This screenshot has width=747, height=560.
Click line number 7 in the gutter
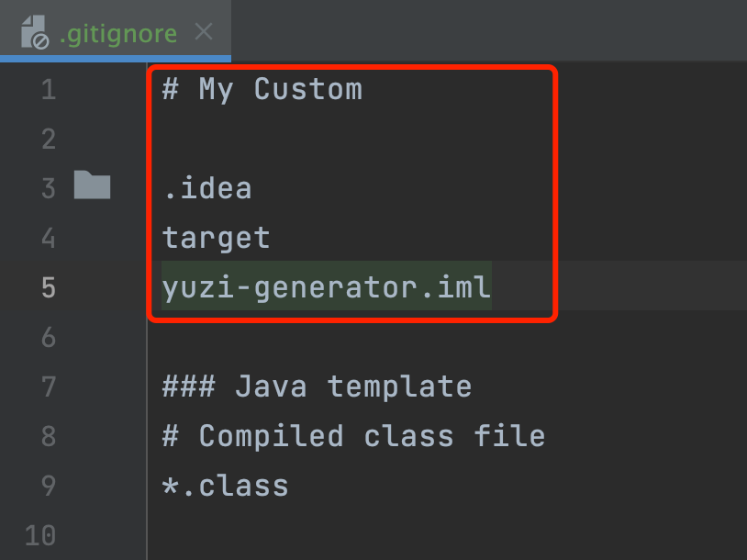pos(48,387)
